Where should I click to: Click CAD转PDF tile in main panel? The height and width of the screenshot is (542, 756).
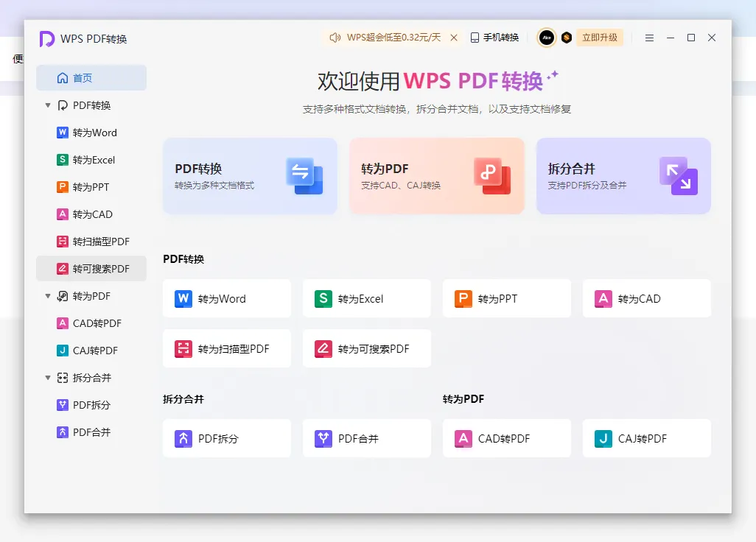[x=507, y=438]
